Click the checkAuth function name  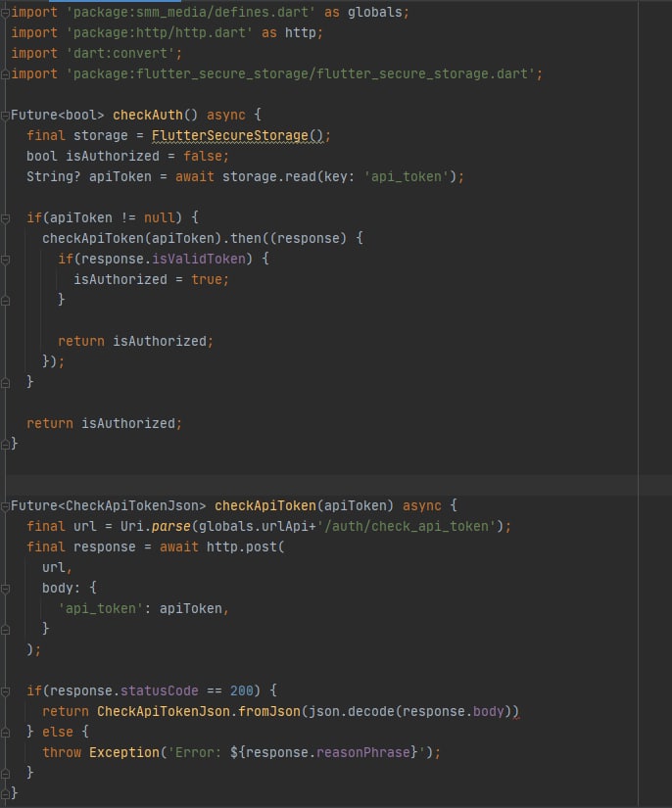[x=148, y=115]
